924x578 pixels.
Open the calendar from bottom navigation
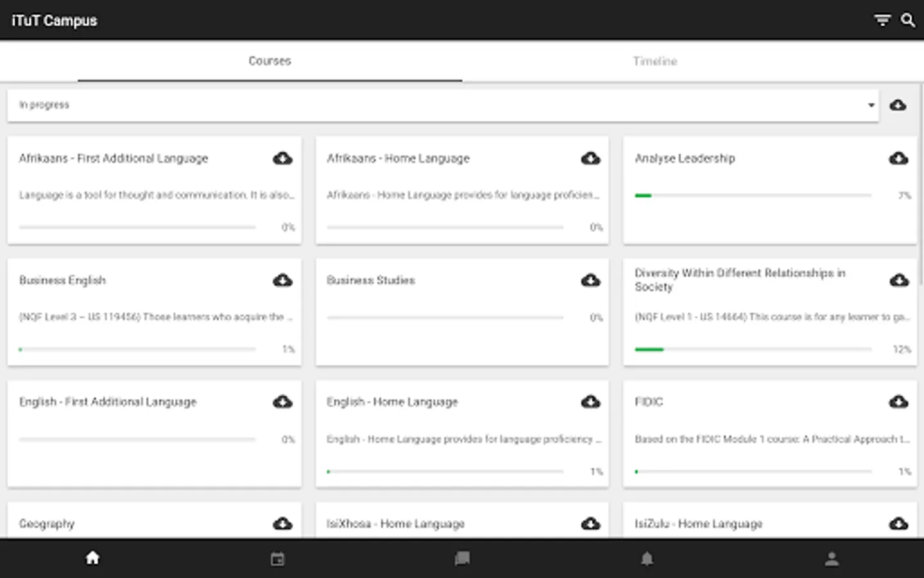277,559
